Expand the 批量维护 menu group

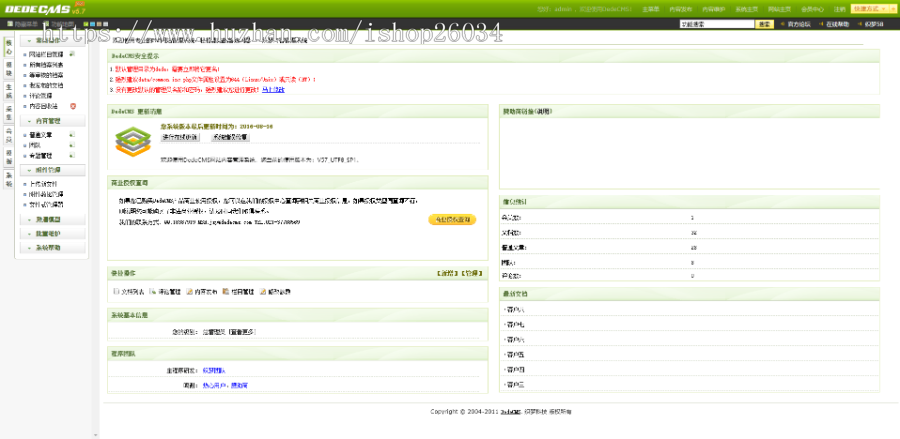point(53,234)
